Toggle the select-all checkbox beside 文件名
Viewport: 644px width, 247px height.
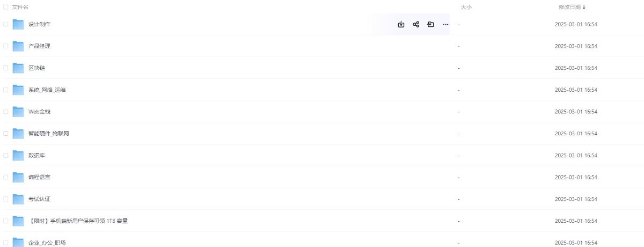(x=6, y=7)
